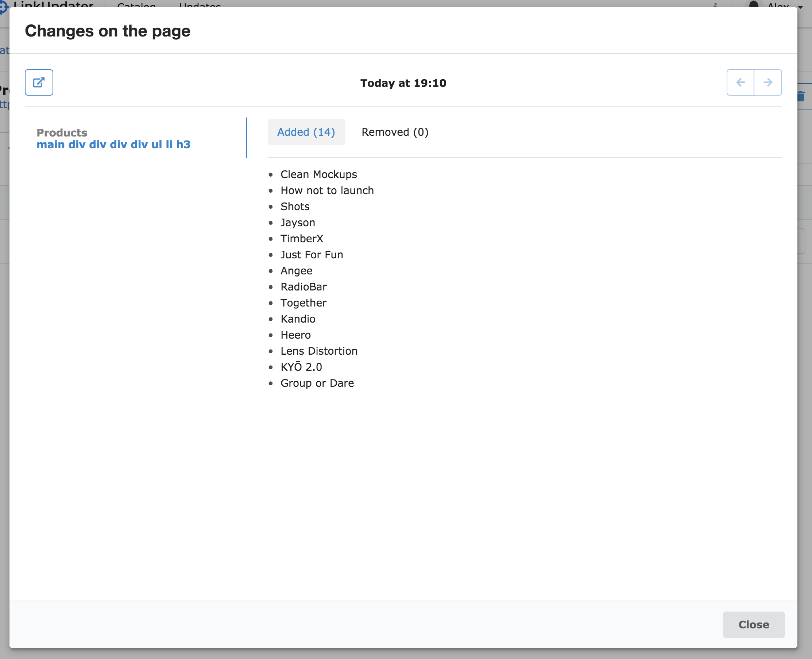
Task: Close the Changes on the page dialog
Action: tap(754, 624)
